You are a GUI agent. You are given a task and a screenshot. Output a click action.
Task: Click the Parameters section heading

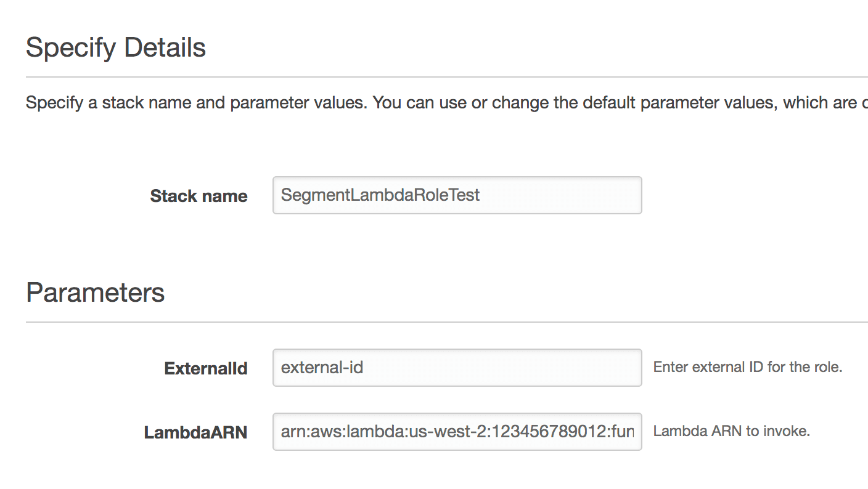95,292
